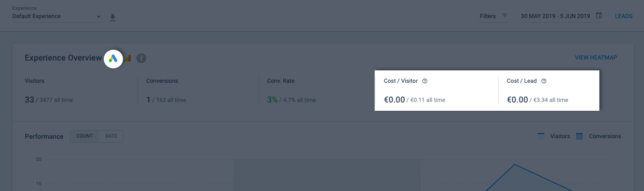Toggle the Visitors series in the legend
Viewport: 644px width, 191px height.
tap(554, 136)
